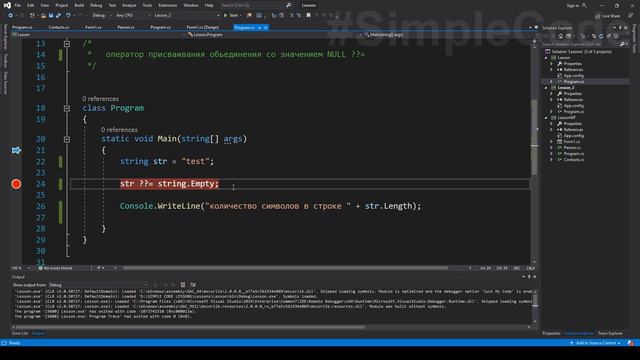The height and width of the screenshot is (360, 640).
Task: Click the Collapse All icon in Solution Explorer
Action: [x=608, y=36]
